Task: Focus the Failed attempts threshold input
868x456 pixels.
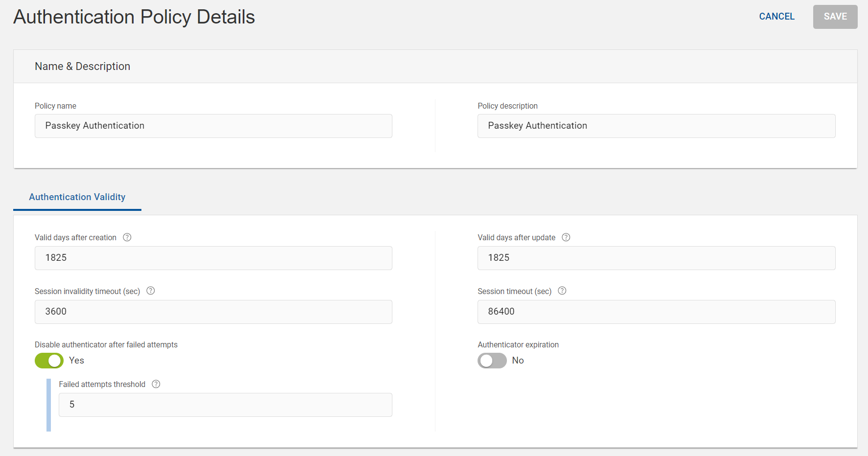Action: coord(225,405)
